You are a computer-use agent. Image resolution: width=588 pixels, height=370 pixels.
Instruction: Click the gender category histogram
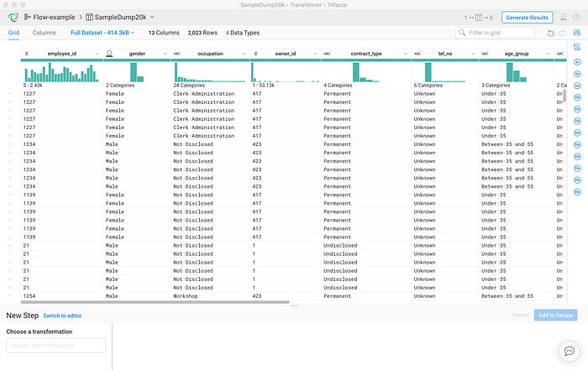[x=137, y=72]
